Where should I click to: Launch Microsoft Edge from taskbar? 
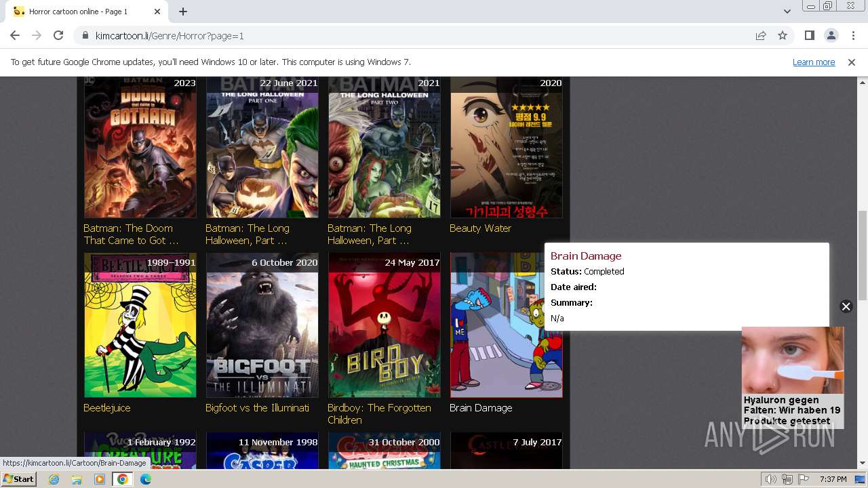[146, 479]
